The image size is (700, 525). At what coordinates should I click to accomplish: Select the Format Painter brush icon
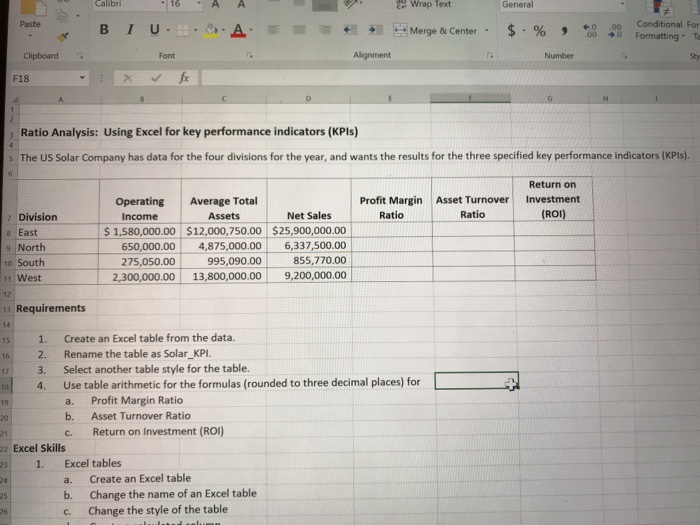[63, 37]
